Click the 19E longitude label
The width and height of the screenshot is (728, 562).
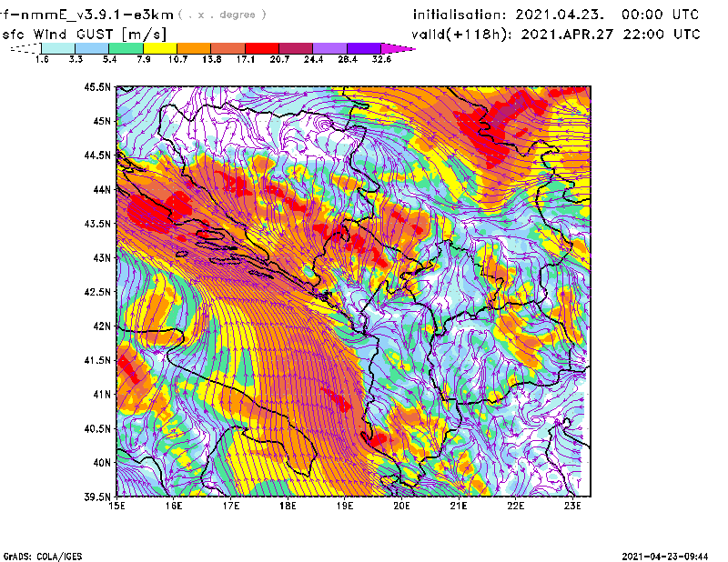point(345,506)
